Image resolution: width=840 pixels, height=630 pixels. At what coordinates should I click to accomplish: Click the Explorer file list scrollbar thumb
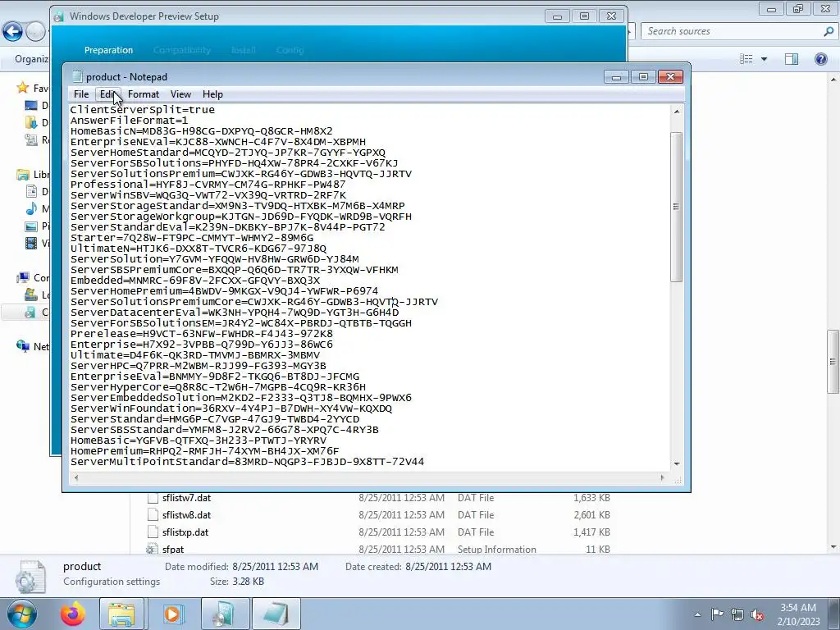coord(833,362)
